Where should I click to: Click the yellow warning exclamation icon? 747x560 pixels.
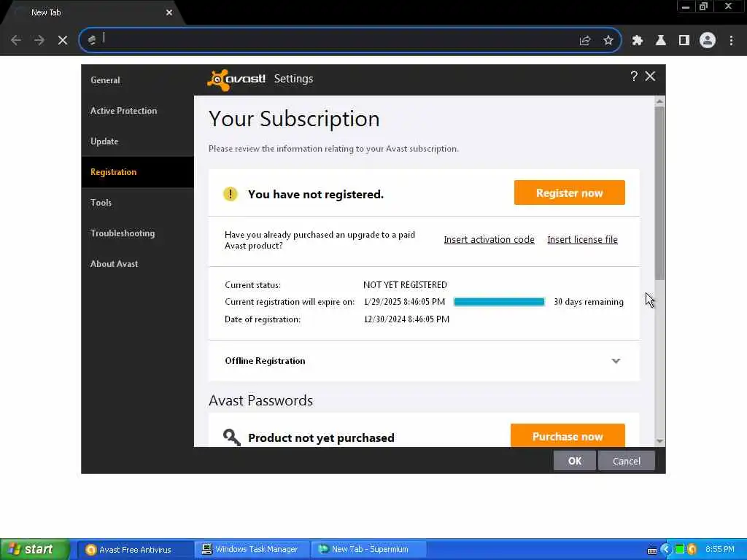click(x=230, y=194)
